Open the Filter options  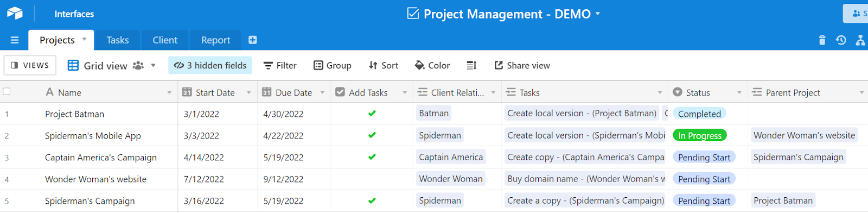tap(280, 65)
